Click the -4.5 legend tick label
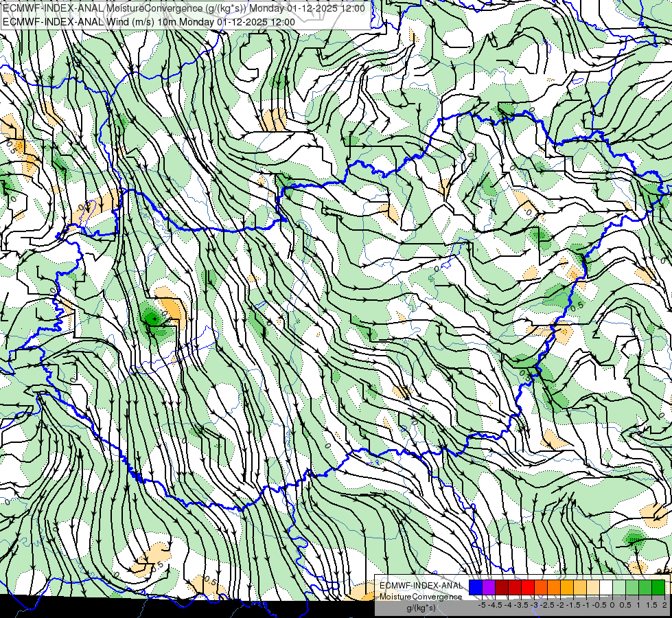The image size is (672, 618). tap(495, 605)
